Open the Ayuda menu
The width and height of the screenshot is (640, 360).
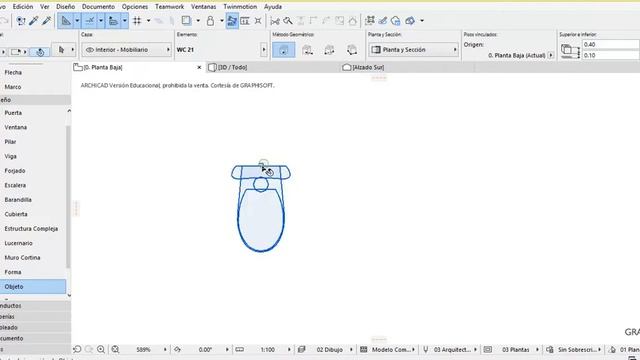[273, 7]
